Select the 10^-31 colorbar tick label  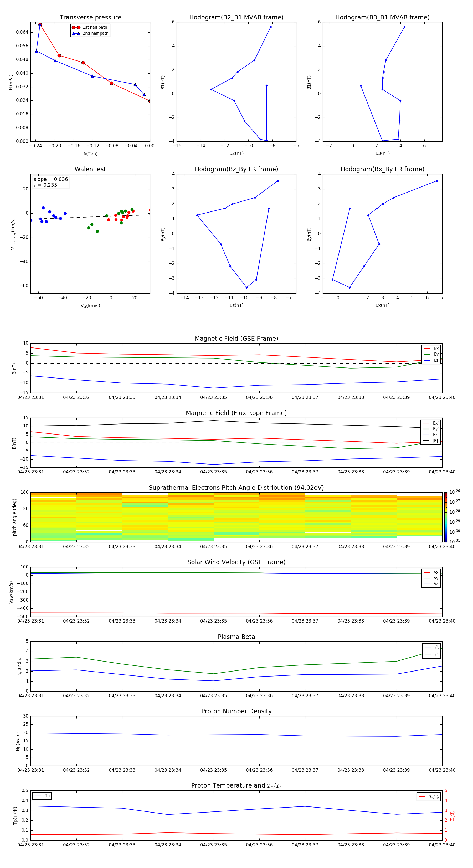point(455,542)
